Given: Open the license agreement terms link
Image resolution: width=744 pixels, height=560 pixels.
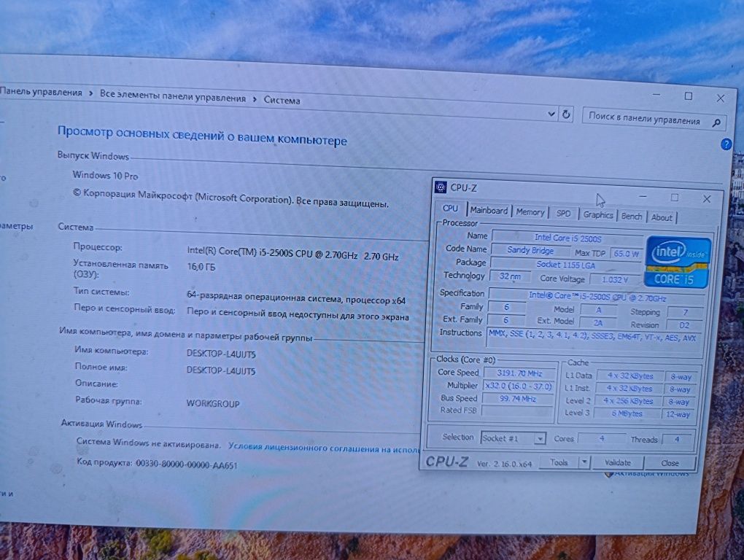Looking at the screenshot, I should coord(324,447).
